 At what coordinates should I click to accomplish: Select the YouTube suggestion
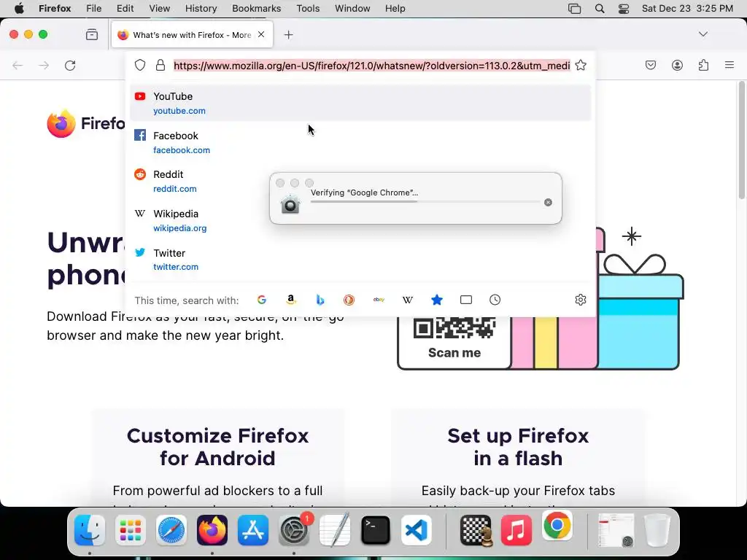[360, 103]
